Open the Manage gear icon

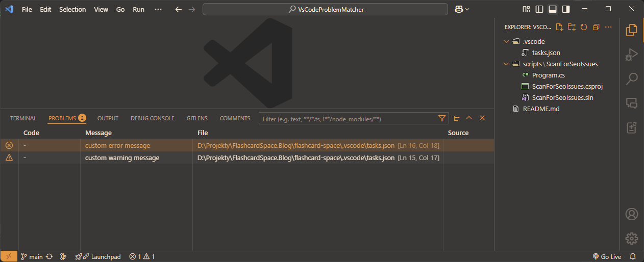click(x=632, y=238)
